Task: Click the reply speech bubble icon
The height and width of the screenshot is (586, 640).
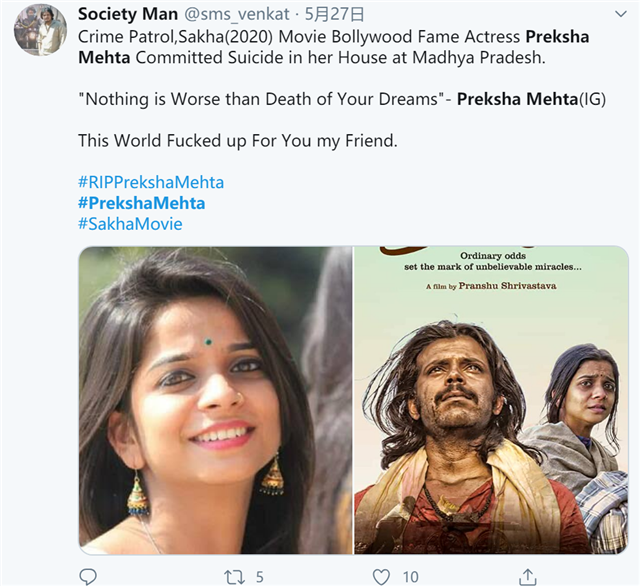Action: click(x=88, y=576)
